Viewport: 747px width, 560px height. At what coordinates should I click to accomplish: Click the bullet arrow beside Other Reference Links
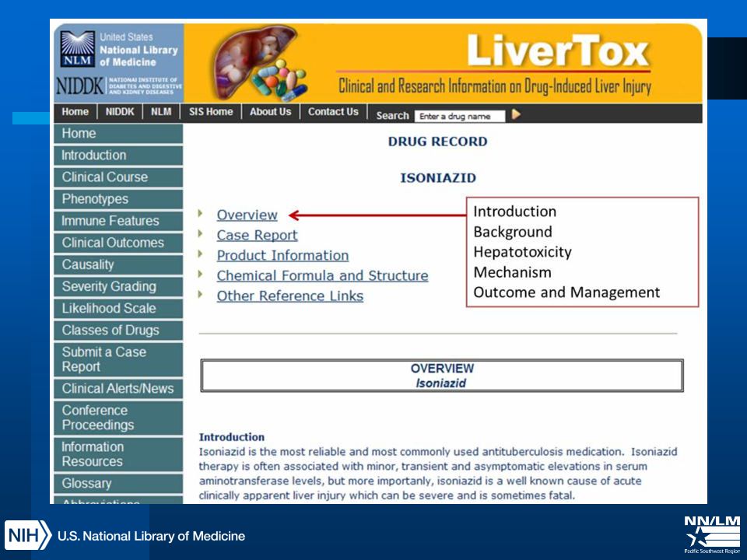[201, 294]
